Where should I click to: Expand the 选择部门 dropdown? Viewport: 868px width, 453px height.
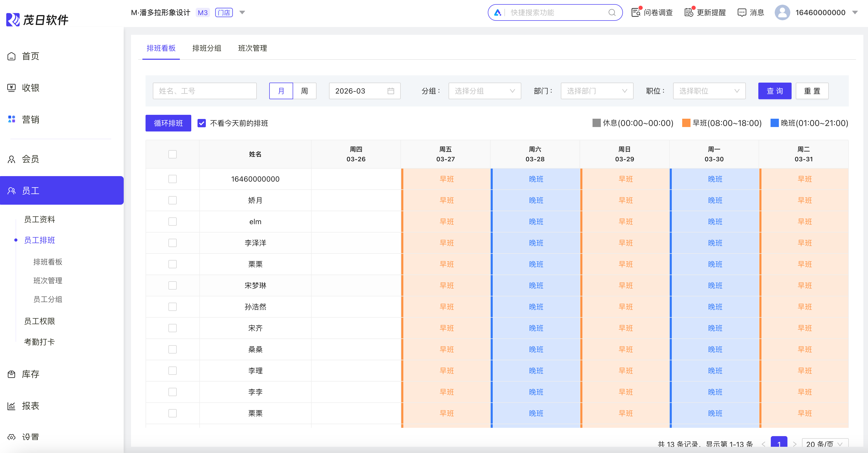[597, 91]
